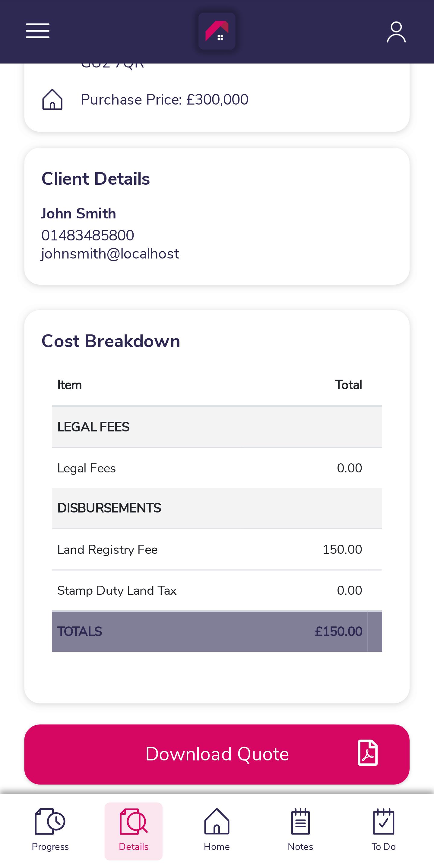Open the user profile icon
Image resolution: width=434 pixels, height=868 pixels.
[x=396, y=32]
